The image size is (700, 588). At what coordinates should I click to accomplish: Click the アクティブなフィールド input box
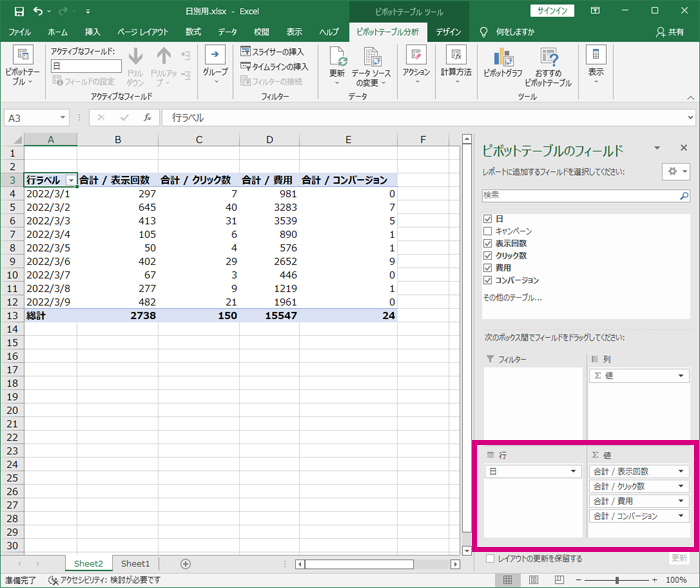(86, 66)
